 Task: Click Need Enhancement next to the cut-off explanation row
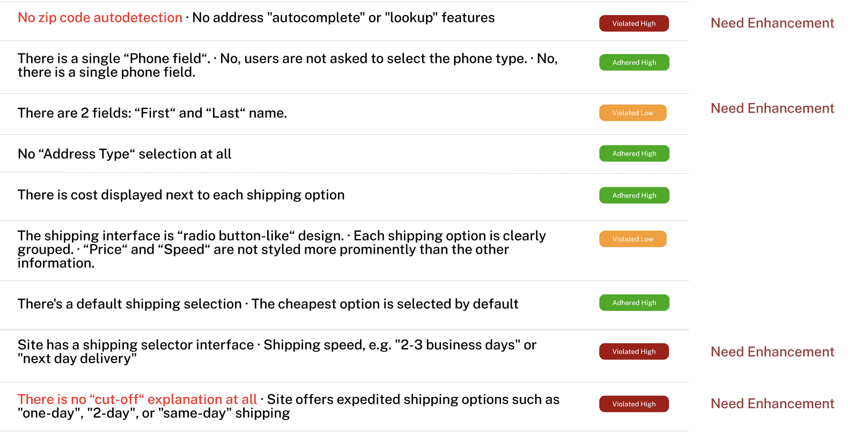[772, 403]
